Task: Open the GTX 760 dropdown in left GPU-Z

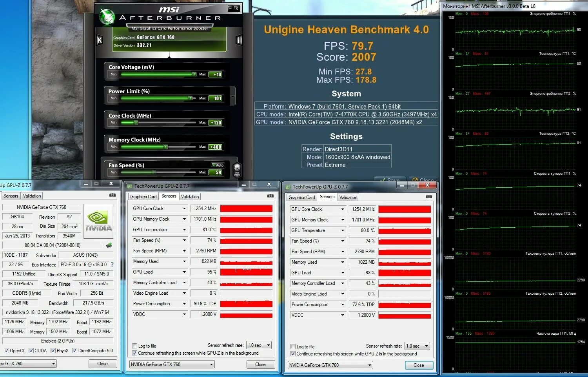Action: (x=27, y=364)
